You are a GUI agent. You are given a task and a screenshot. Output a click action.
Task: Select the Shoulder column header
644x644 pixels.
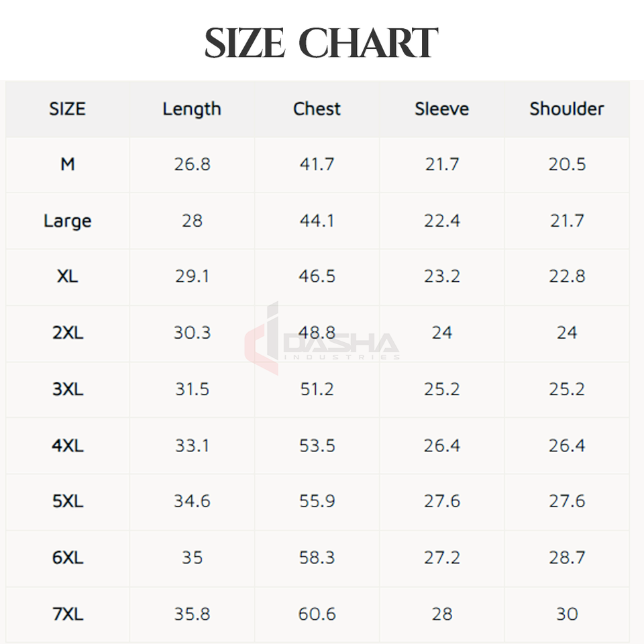567,109
